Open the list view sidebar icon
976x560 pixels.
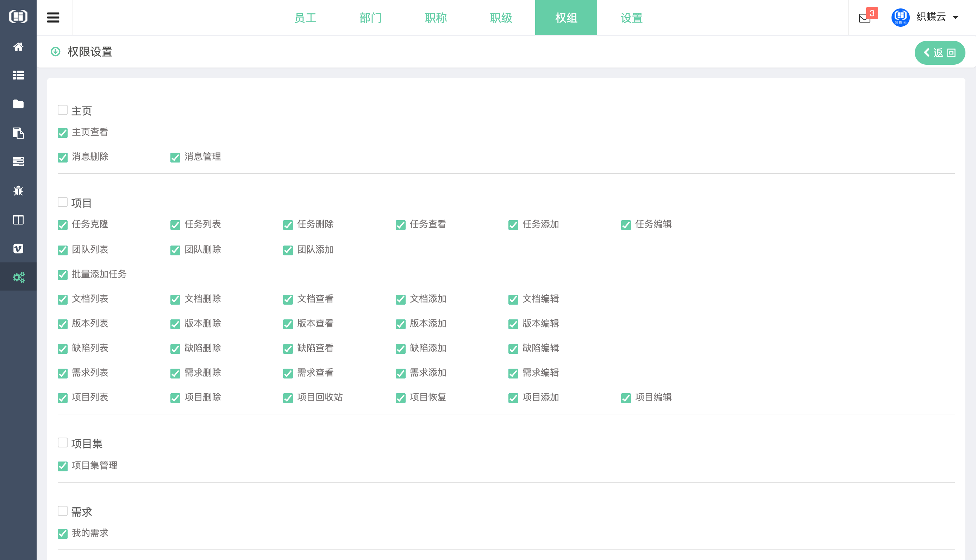click(x=18, y=75)
